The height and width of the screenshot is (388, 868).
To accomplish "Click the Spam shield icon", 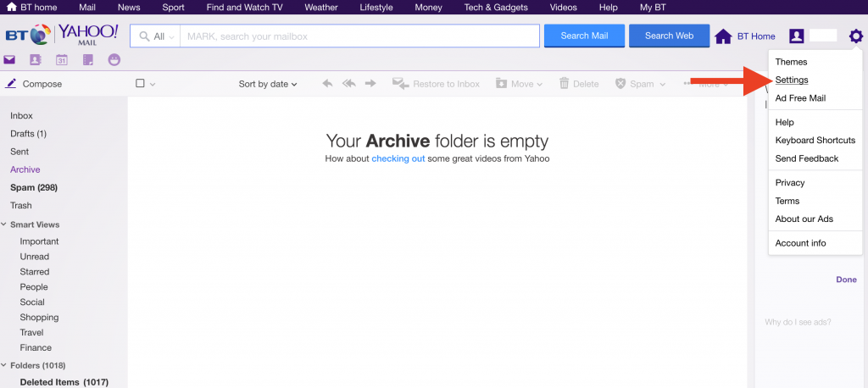I will point(620,84).
